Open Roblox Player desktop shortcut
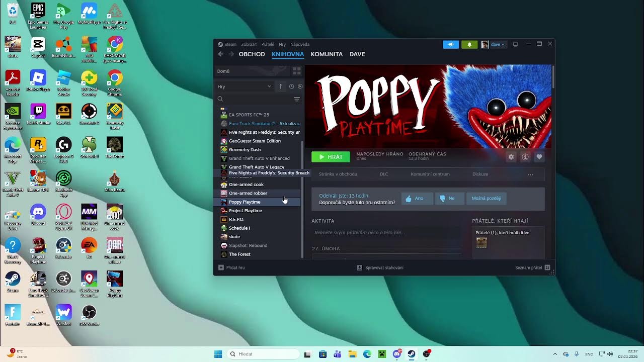The height and width of the screenshot is (362, 644). pyautogui.click(x=38, y=80)
